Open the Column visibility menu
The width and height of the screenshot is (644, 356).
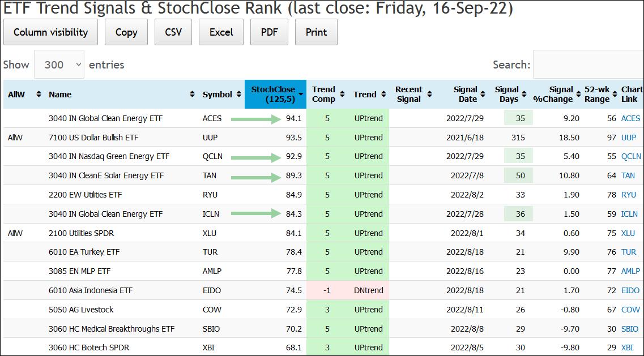click(50, 32)
